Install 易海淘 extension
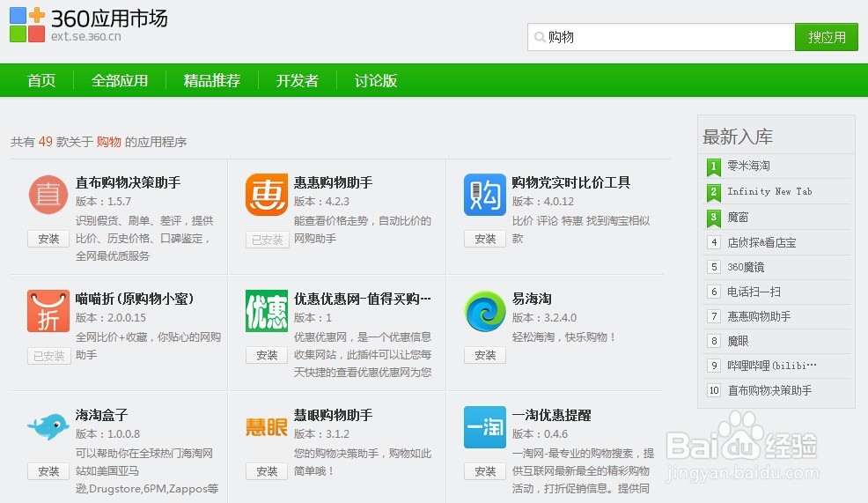 pyautogui.click(x=485, y=355)
